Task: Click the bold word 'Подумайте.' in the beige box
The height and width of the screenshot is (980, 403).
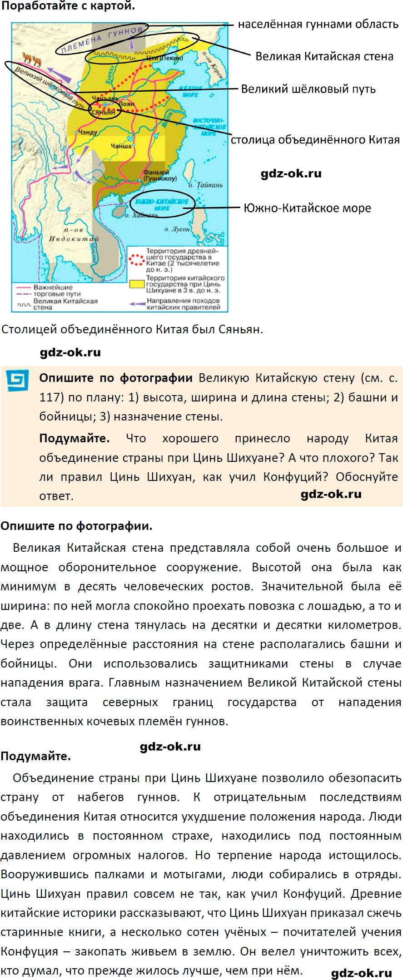Action: [x=75, y=438]
